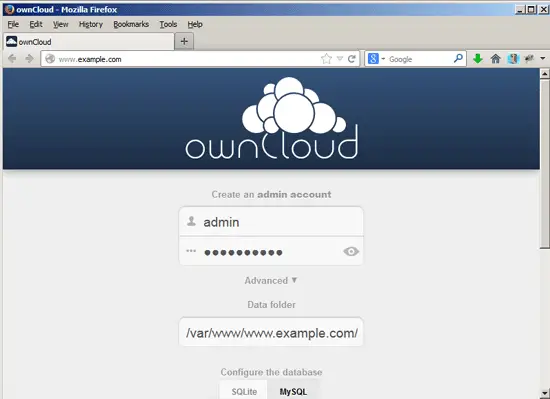
Task: Minimize the Firefox window
Action: tap(520, 9)
